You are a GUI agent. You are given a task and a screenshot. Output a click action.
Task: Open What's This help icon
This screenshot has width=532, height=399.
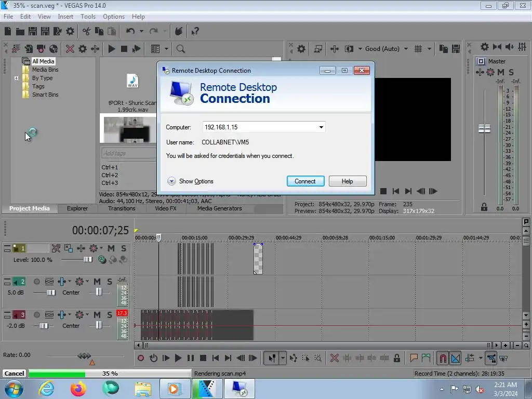click(195, 32)
